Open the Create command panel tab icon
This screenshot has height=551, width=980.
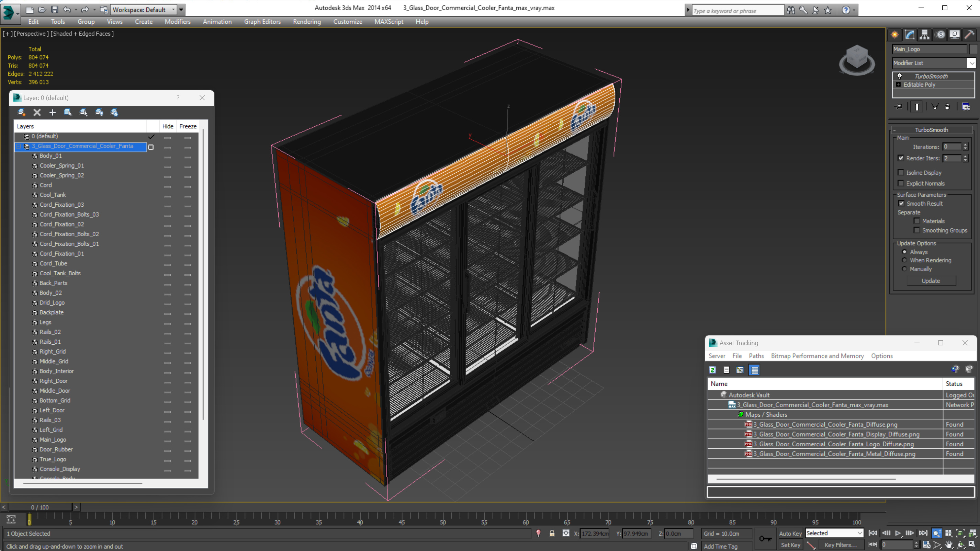click(895, 35)
